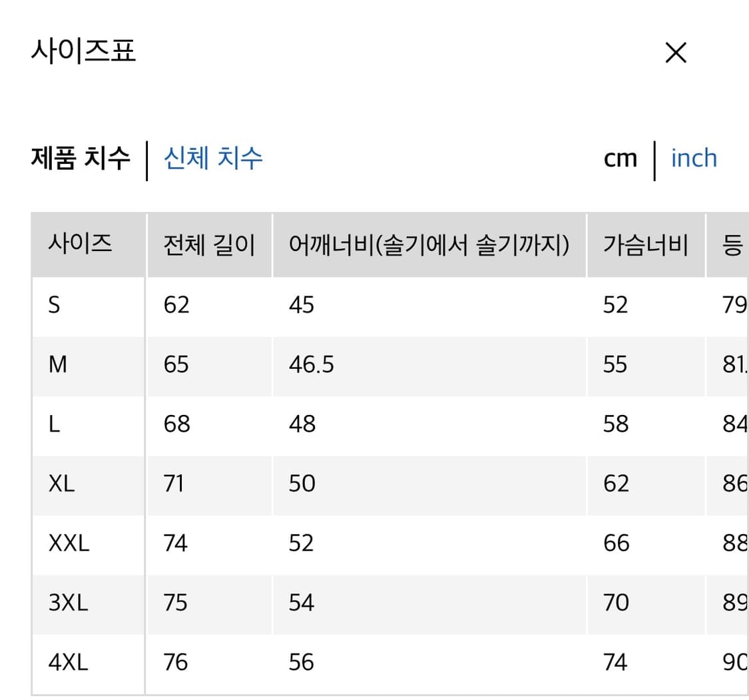Close the 사이즈표 size chart popup
Image resolution: width=749 pixels, height=700 pixels.
[676, 53]
